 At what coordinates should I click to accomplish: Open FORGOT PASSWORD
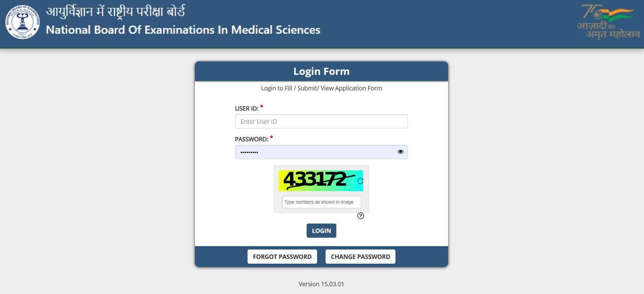click(282, 257)
